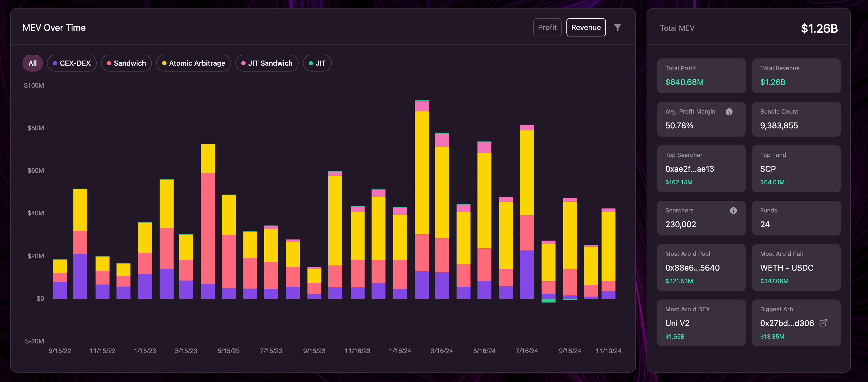Toggle the Atomic Arbitrage filter chip

click(194, 63)
